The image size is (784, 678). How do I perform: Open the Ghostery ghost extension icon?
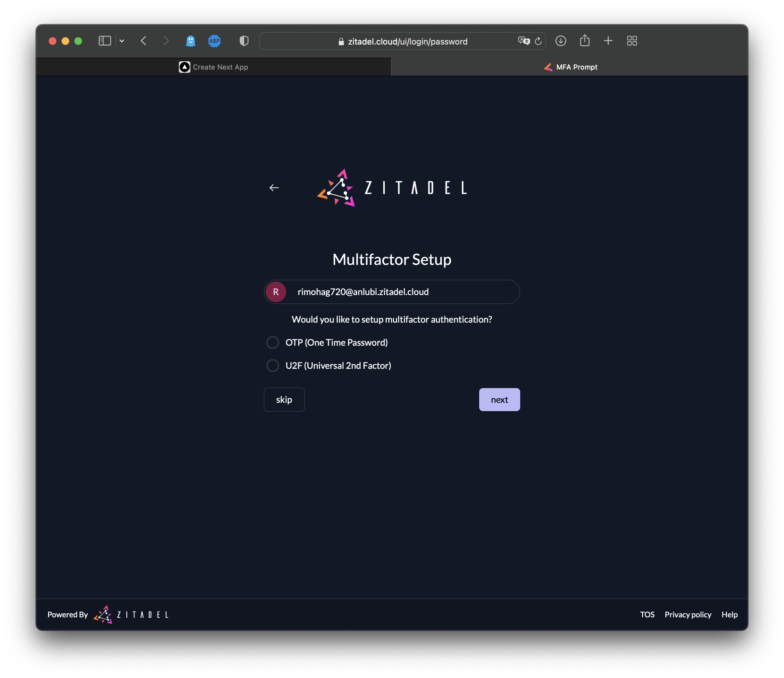191,41
